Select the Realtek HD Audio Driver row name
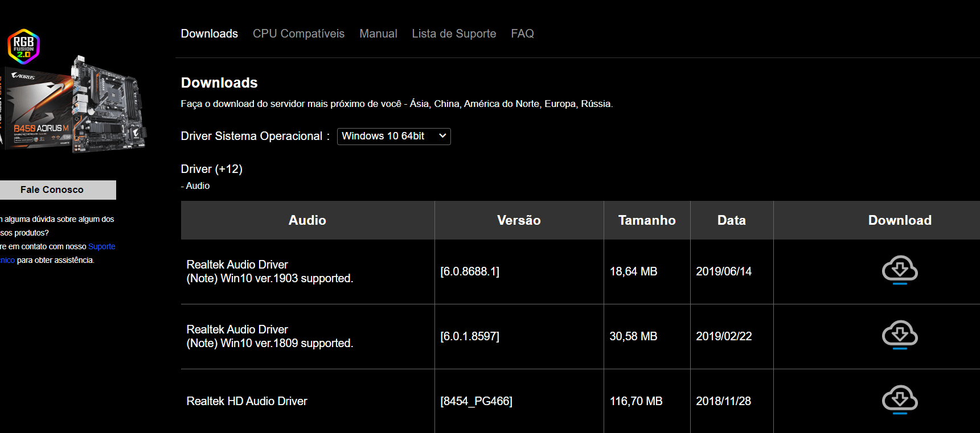Viewport: 980px width, 433px height. coord(247,401)
